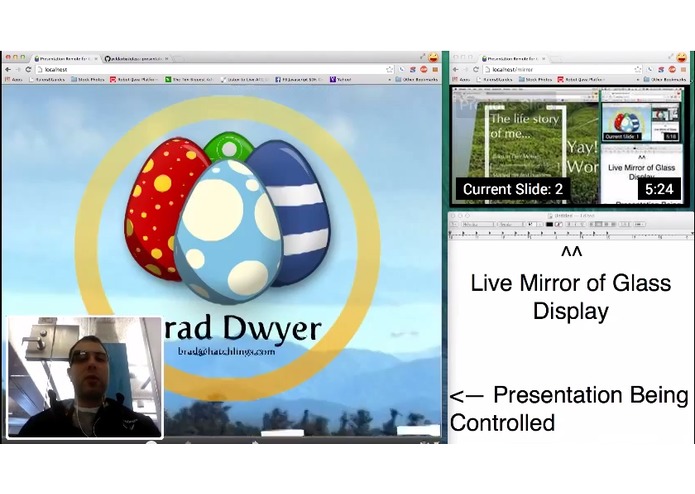Open Apps shortcut in left bookmarks bar

point(13,80)
